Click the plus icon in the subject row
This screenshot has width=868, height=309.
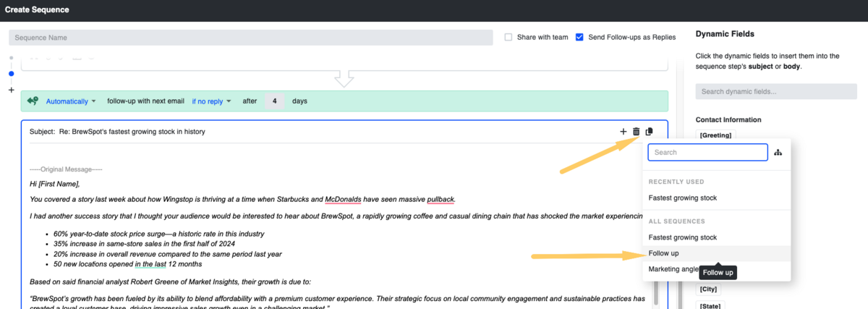pyautogui.click(x=624, y=132)
